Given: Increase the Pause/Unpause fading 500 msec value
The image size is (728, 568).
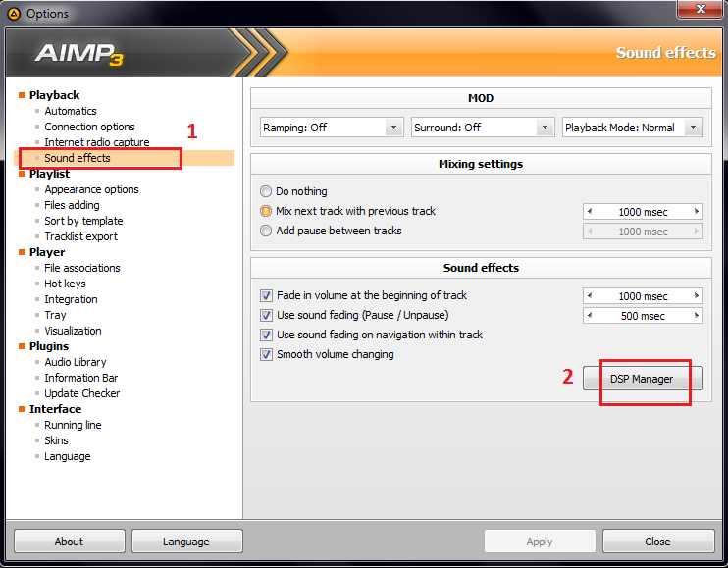Looking at the screenshot, I should pos(697,316).
